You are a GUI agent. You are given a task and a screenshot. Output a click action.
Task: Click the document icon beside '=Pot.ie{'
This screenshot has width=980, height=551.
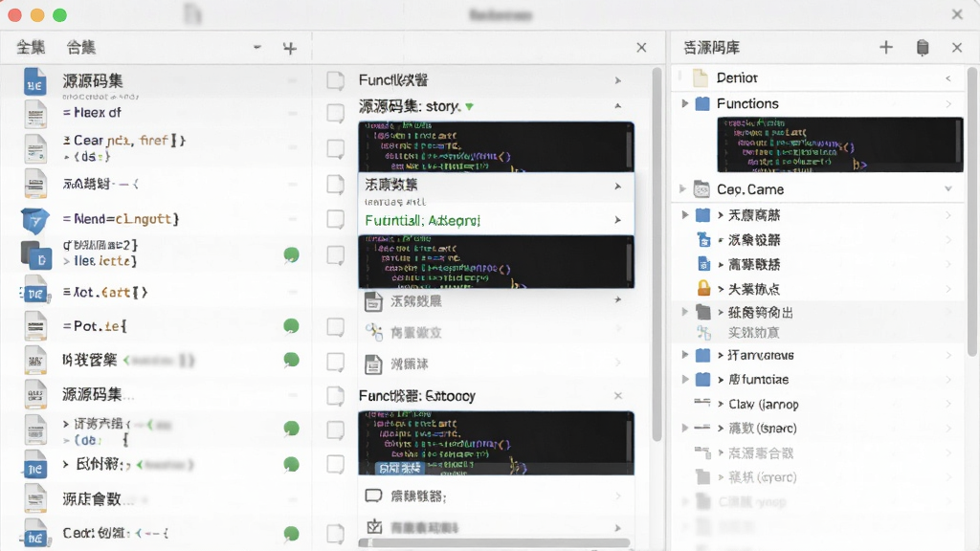click(x=35, y=326)
